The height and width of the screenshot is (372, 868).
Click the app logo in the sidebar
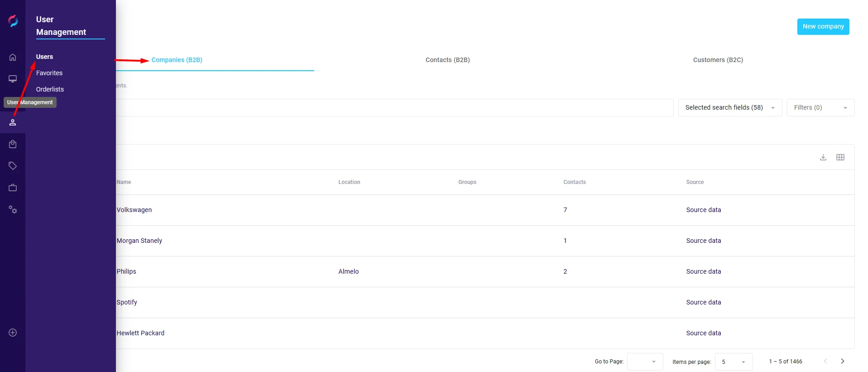point(13,20)
